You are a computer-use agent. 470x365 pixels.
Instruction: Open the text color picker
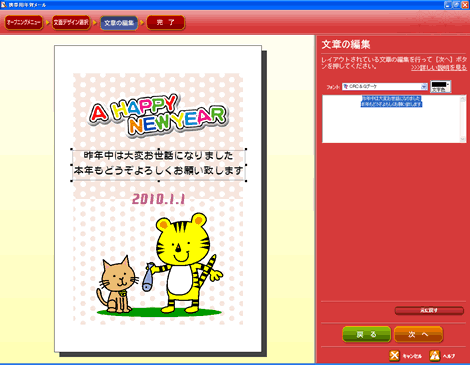click(x=441, y=86)
